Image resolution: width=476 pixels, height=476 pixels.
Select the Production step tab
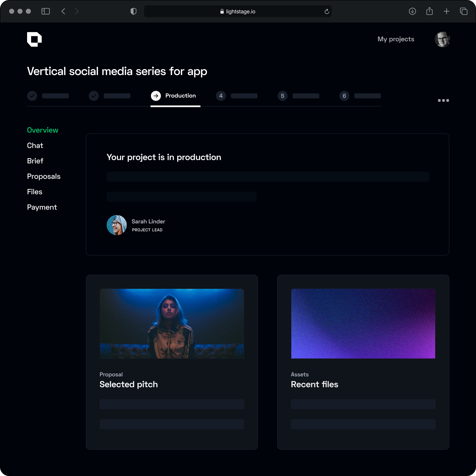(175, 96)
